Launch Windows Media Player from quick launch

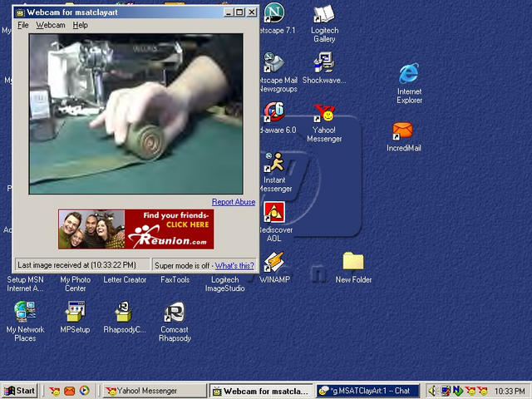84,391
